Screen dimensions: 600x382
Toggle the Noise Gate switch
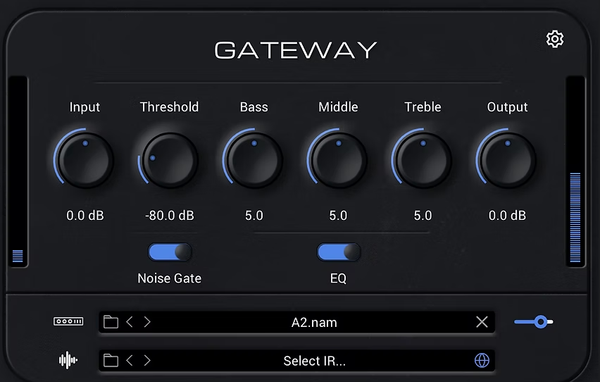170,252
